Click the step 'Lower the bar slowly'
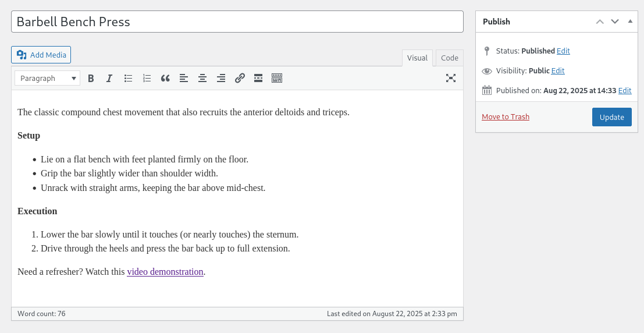 170,235
